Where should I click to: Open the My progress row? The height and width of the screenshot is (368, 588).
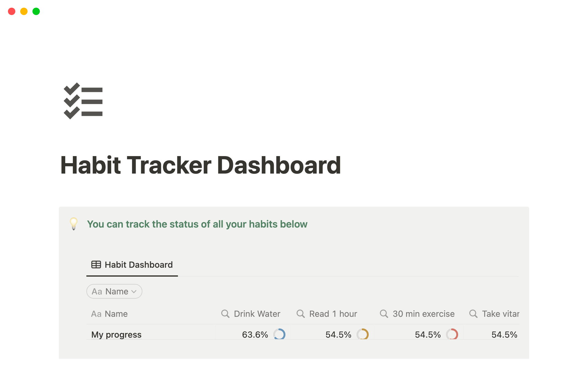pyautogui.click(x=116, y=335)
